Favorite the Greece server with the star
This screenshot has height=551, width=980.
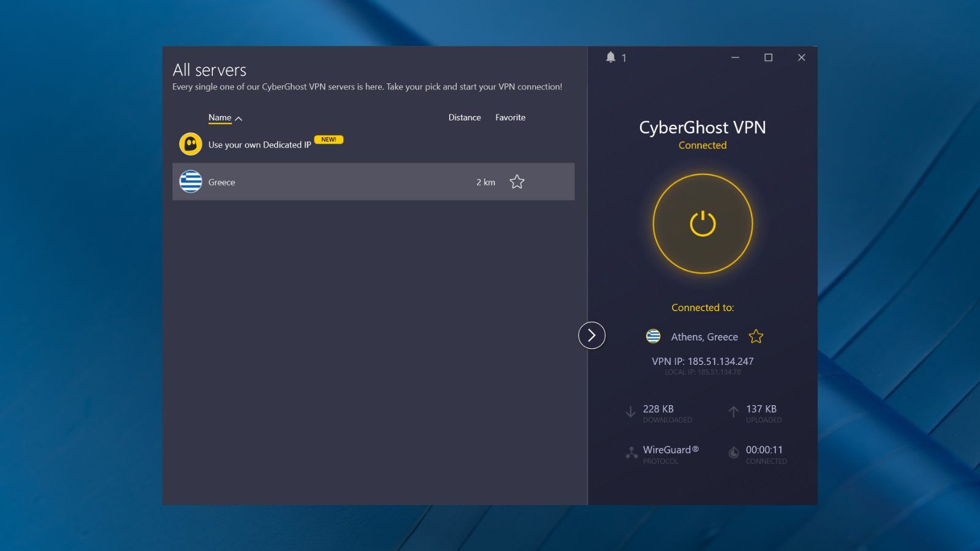[x=517, y=182]
